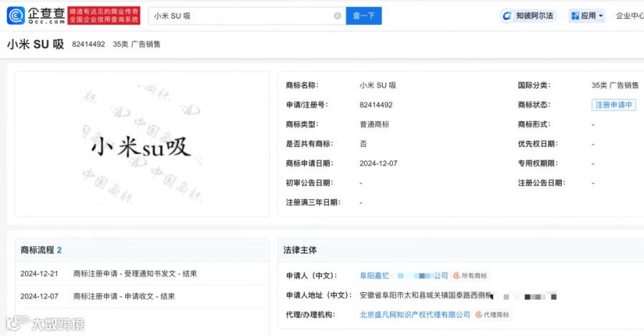This screenshot has width=644, height=336.
Task: Select the application date 2024-12-07 value
Action: point(379,163)
